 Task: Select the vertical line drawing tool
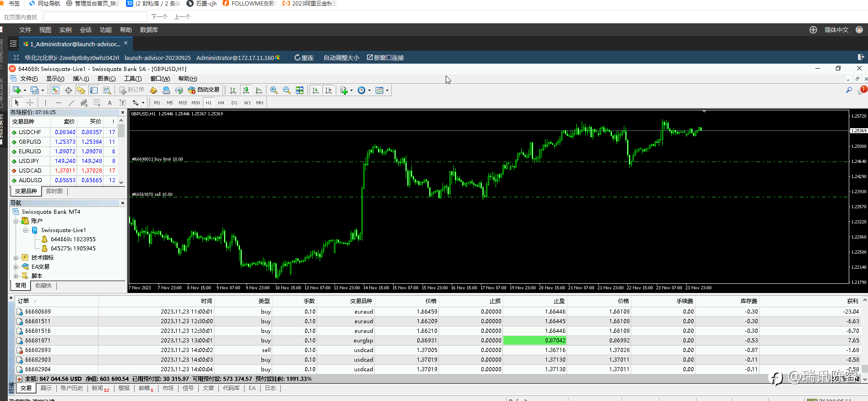[x=45, y=103]
